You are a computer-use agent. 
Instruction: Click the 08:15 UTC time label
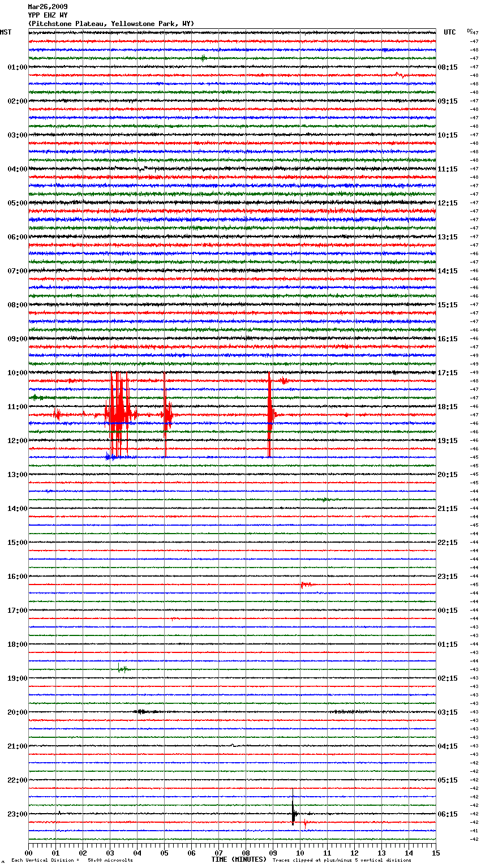(448, 67)
